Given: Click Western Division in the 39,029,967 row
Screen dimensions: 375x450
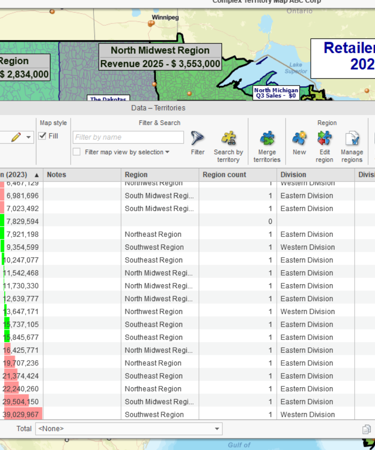Looking at the screenshot, I should point(308,415).
